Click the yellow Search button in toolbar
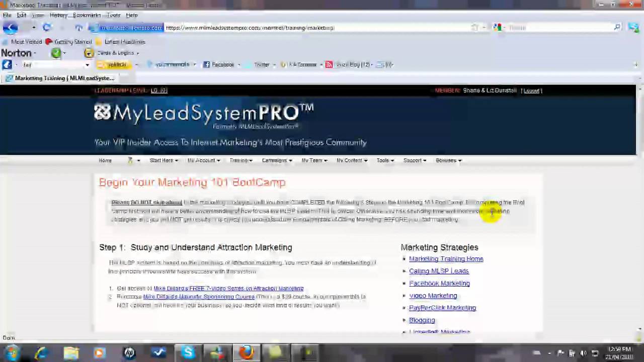 click(x=114, y=64)
